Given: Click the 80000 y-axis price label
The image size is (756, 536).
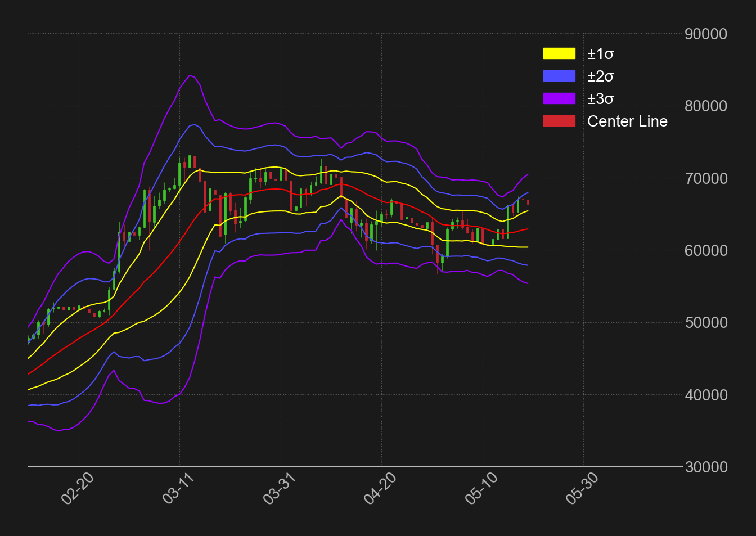Looking at the screenshot, I should click(706, 106).
